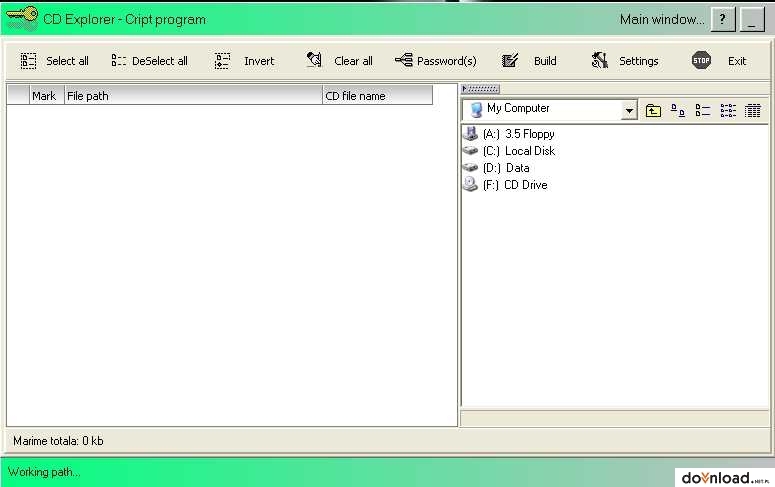
Task: Click the DeSelect all label
Action: pyautogui.click(x=160, y=61)
